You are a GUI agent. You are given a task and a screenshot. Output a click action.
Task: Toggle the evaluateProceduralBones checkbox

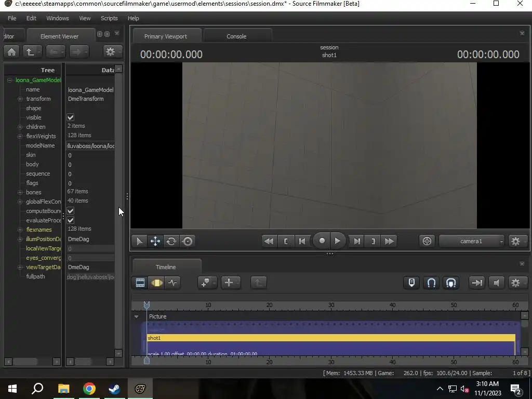71,220
